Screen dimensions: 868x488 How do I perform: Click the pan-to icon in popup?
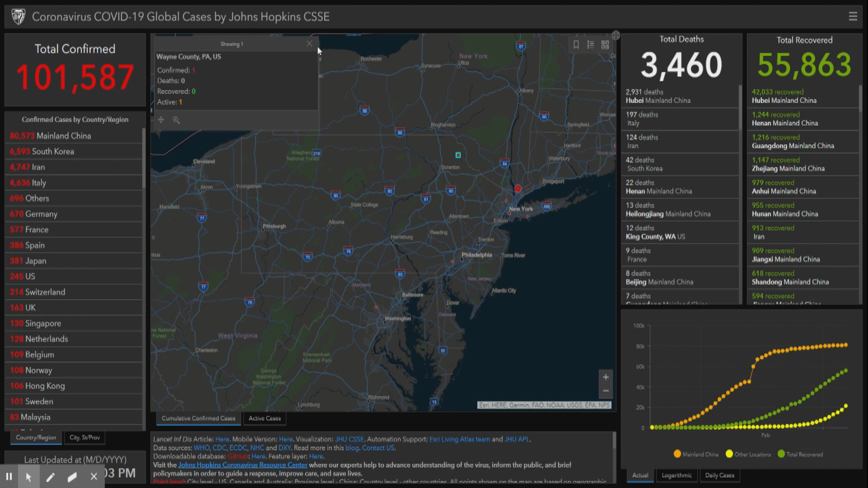coord(161,120)
